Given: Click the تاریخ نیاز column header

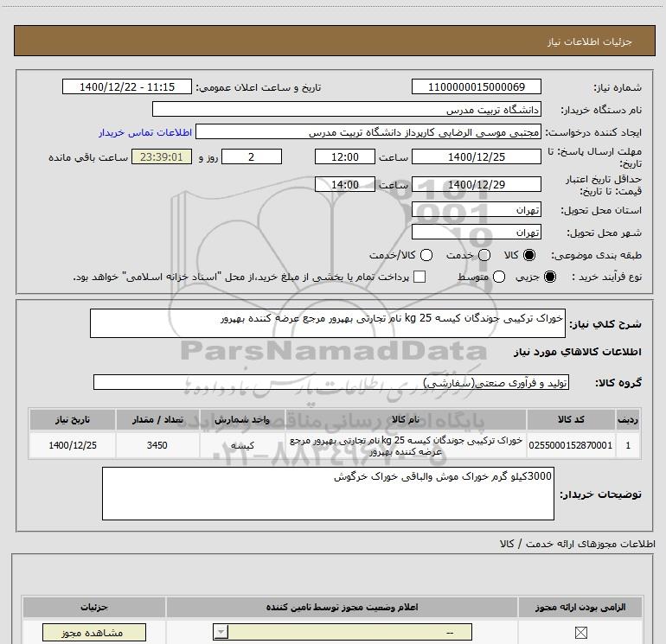Looking at the screenshot, I should [72, 419].
